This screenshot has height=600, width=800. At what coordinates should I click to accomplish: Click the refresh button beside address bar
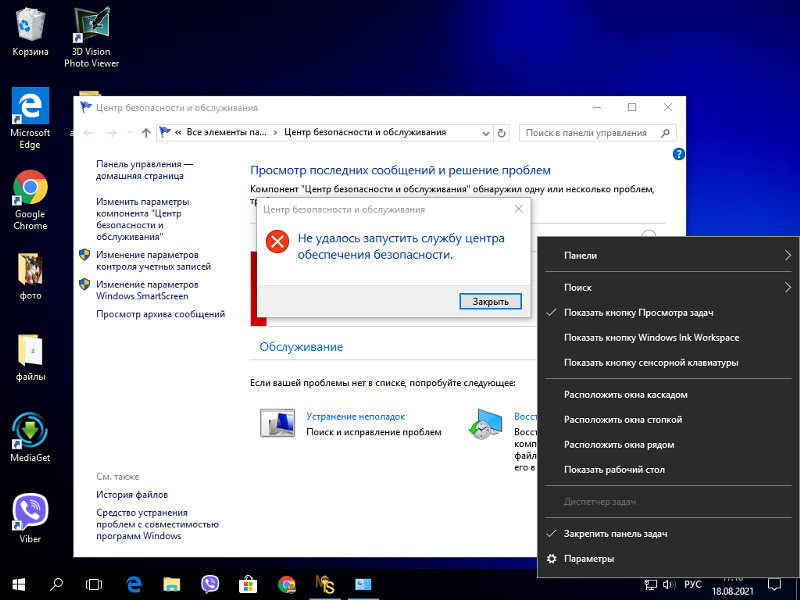coord(503,132)
